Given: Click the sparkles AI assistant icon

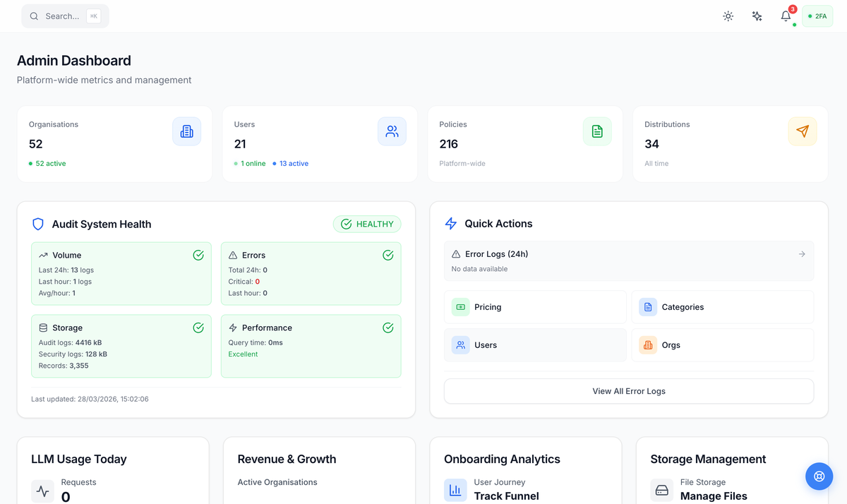Looking at the screenshot, I should [x=757, y=16].
